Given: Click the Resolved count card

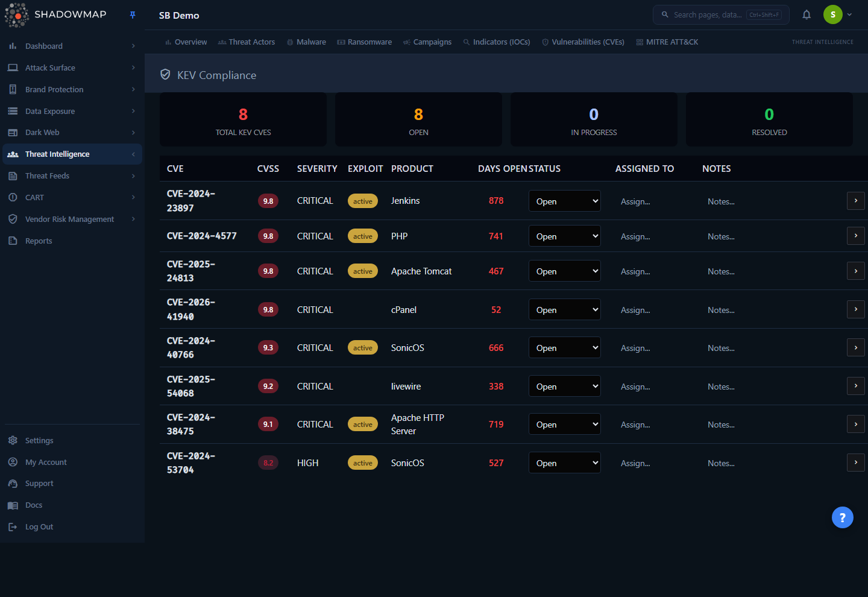Looking at the screenshot, I should tap(769, 119).
